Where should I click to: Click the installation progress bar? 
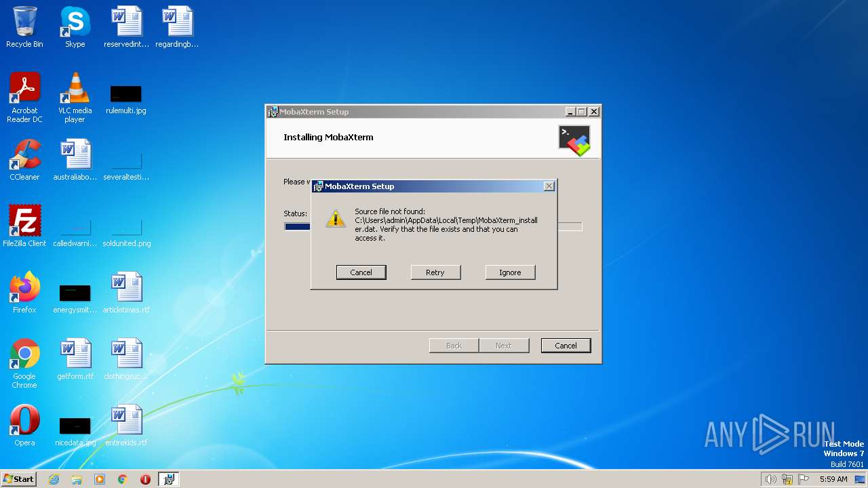click(433, 226)
